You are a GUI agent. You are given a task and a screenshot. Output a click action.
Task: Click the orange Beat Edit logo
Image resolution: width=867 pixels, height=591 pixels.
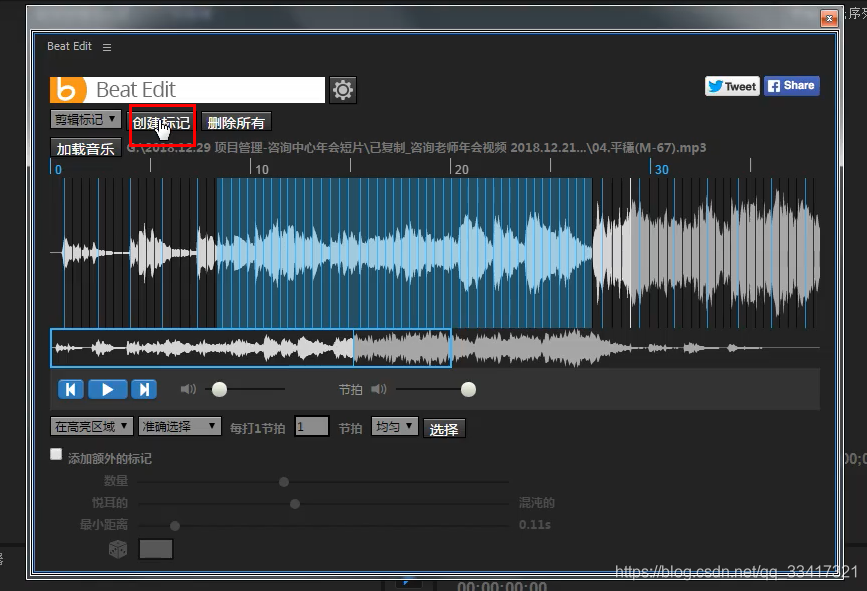tap(69, 90)
